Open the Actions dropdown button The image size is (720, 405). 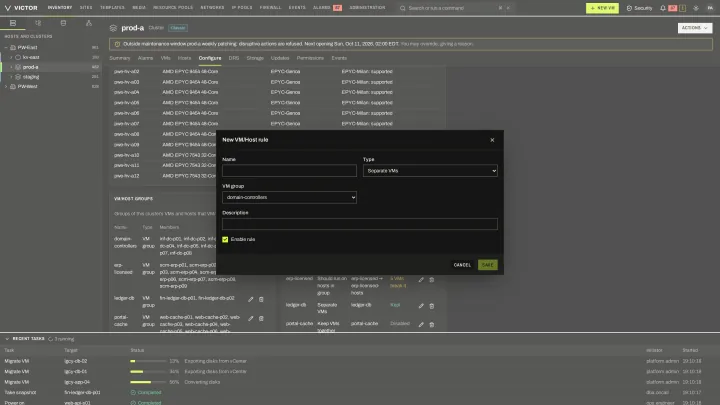695,28
